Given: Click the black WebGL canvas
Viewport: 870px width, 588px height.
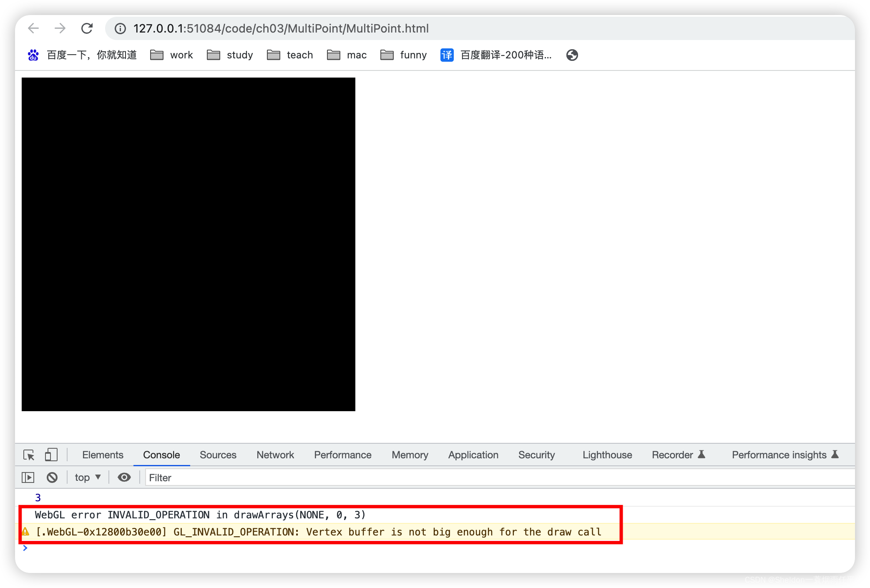Looking at the screenshot, I should [189, 244].
